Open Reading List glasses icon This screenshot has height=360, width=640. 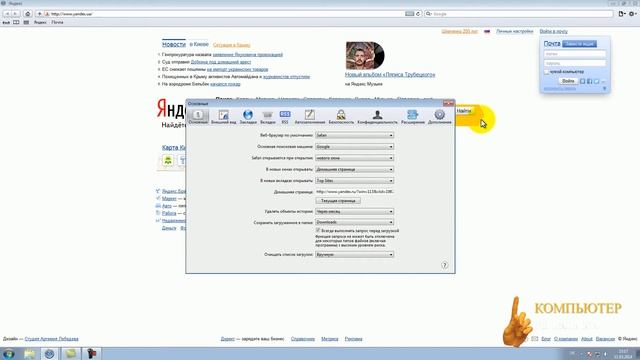(6, 22)
